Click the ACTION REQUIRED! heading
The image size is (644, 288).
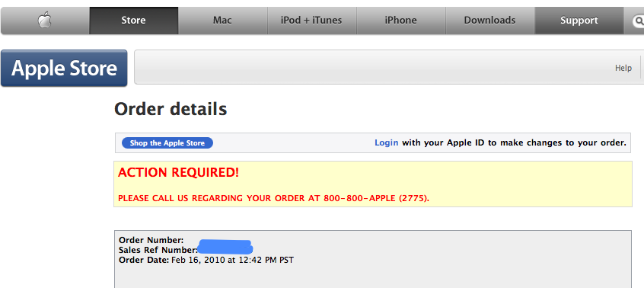(x=178, y=172)
